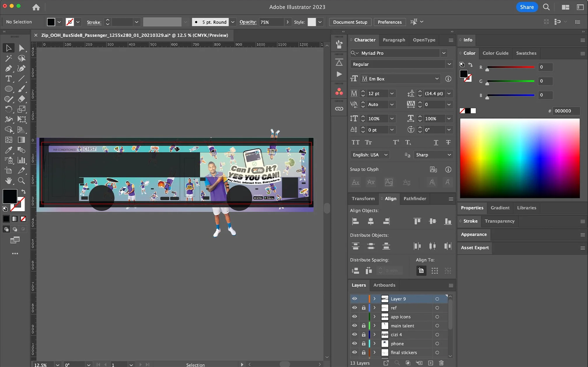The width and height of the screenshot is (588, 367).
Task: Expand the phone layer contents
Action: point(375,343)
